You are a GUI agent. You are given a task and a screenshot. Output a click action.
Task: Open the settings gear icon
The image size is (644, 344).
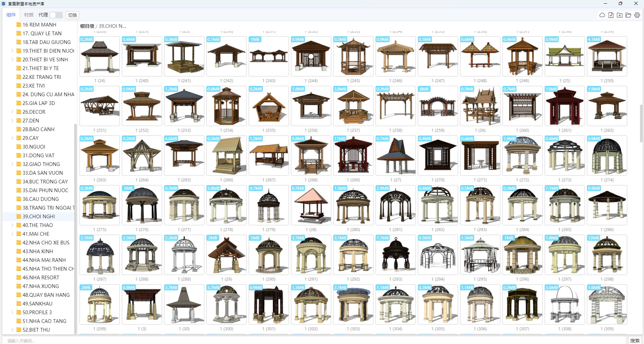[x=637, y=15]
